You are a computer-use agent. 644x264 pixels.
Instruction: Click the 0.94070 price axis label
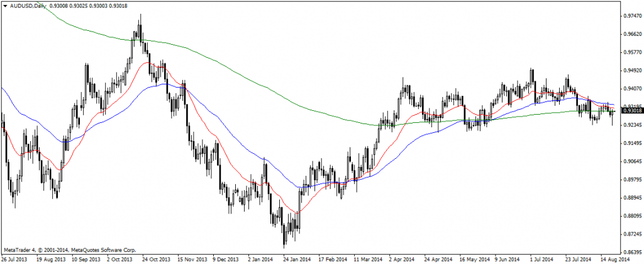point(631,89)
